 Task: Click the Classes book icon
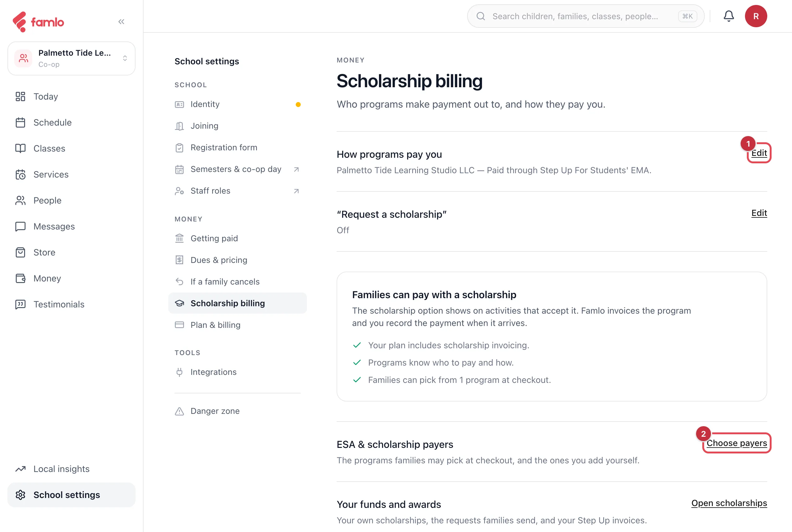pyautogui.click(x=20, y=148)
